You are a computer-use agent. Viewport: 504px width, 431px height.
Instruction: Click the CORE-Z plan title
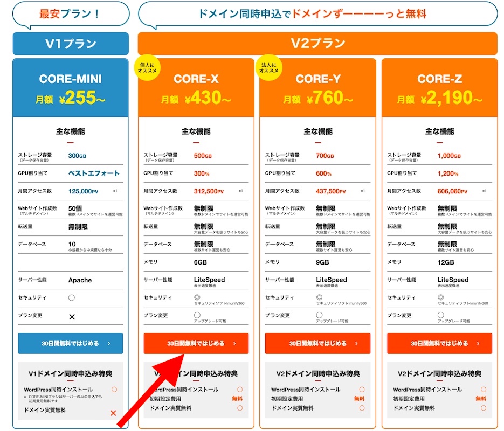coord(439,79)
